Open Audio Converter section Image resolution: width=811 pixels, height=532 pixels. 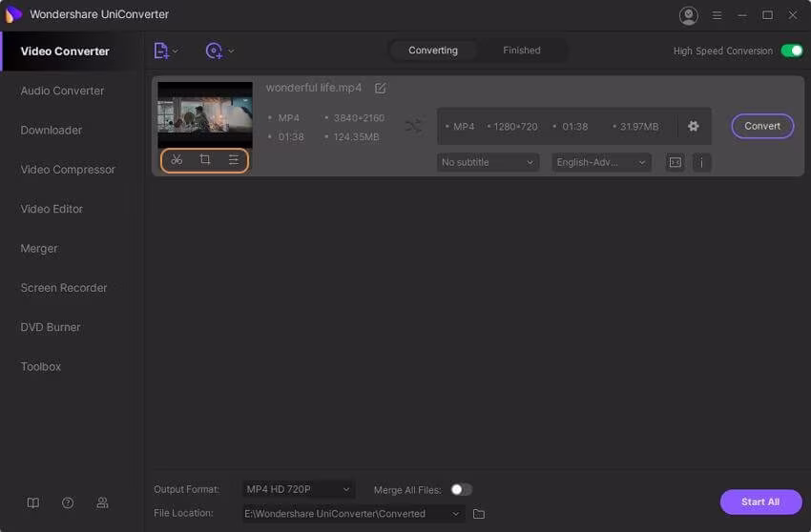(62, 91)
